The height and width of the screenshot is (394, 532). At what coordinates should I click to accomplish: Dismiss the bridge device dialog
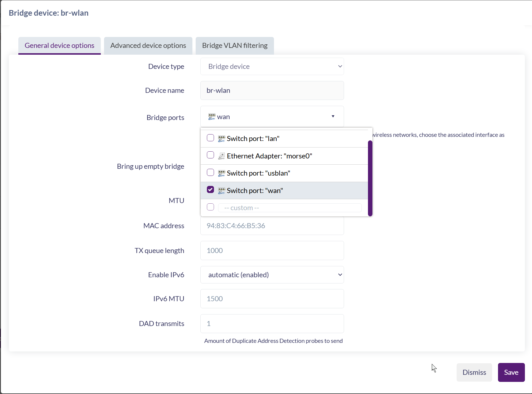[x=474, y=372]
